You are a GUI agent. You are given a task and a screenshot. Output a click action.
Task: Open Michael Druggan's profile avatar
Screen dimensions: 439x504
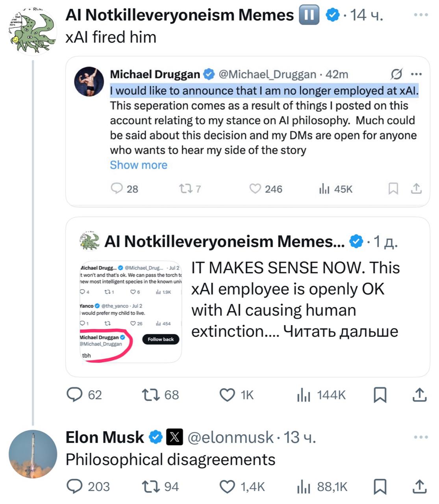pos(89,82)
